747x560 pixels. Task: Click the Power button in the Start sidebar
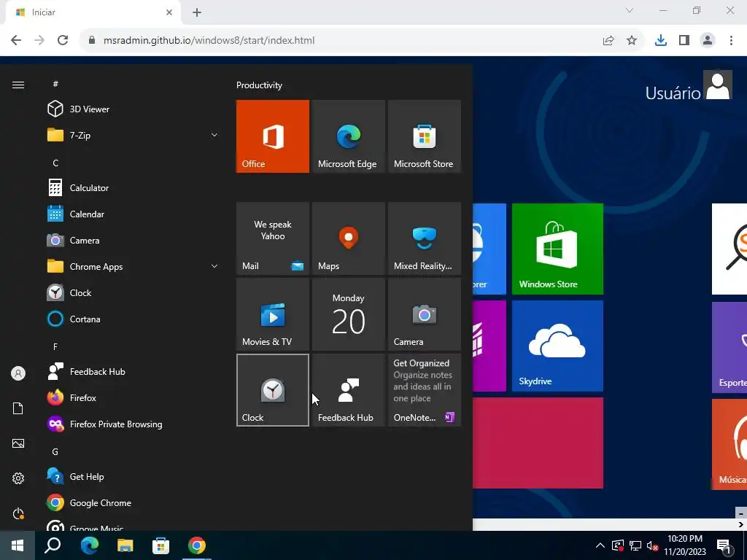coord(18,513)
